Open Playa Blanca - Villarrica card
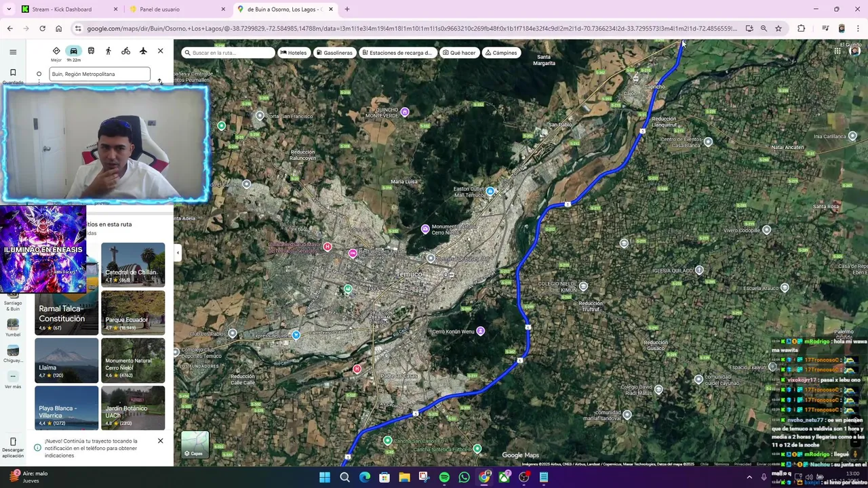 [x=66, y=408]
